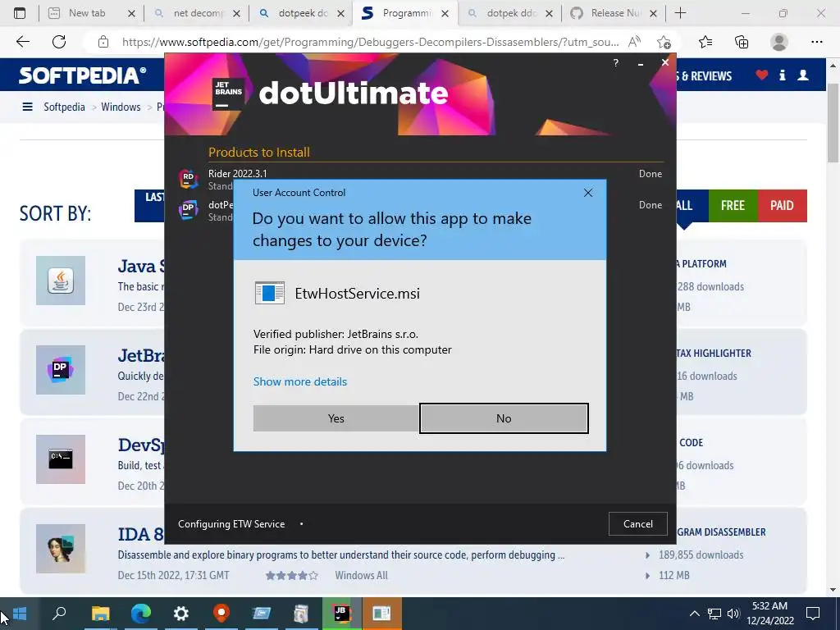Click the JetBrains logo in installer

tap(228, 94)
